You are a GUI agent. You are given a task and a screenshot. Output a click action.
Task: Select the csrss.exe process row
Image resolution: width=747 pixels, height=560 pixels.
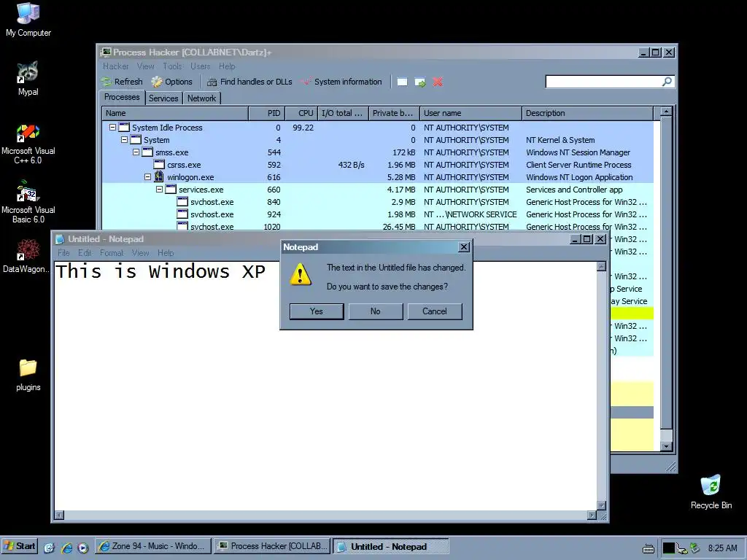pos(378,165)
